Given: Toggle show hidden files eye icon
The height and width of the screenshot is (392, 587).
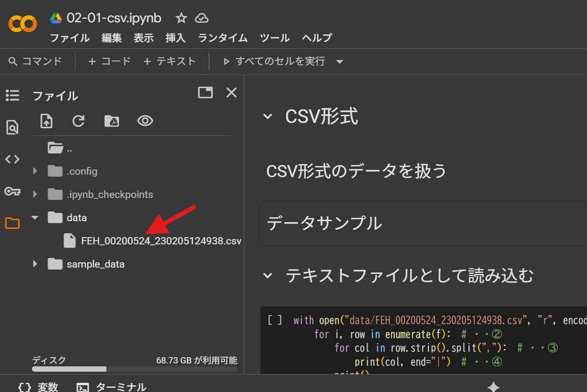Looking at the screenshot, I should tap(145, 121).
